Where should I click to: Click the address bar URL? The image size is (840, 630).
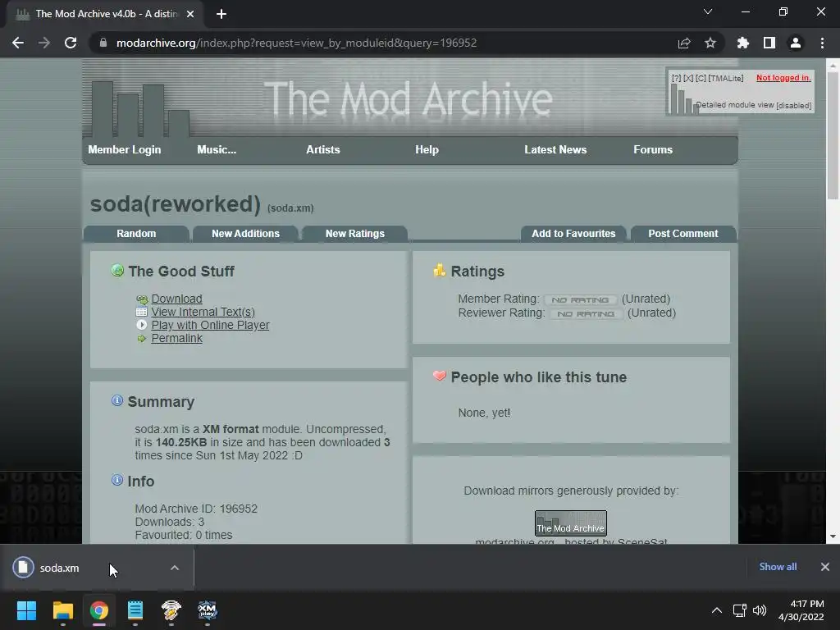(x=296, y=43)
